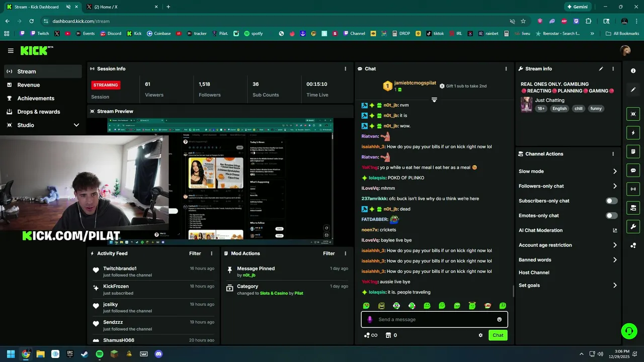Open Drops & rewards in left sidebar
The height and width of the screenshot is (362, 644).
click(x=43, y=112)
